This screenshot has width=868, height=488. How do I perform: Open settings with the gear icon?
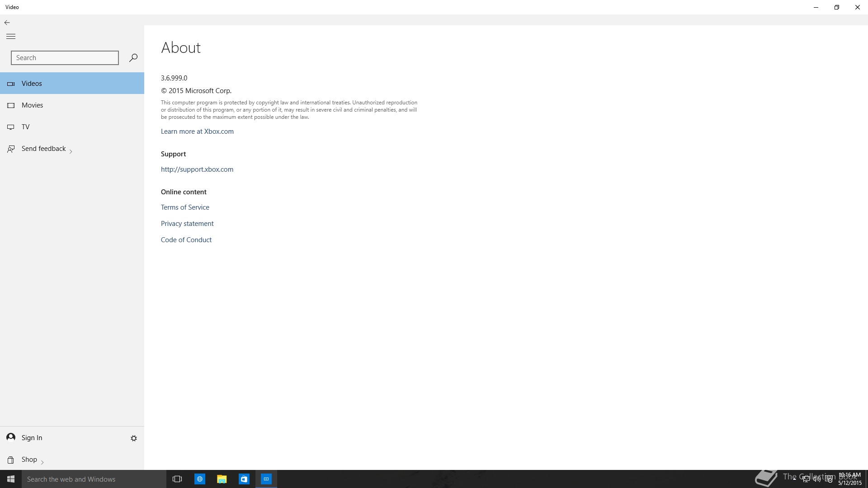(x=134, y=438)
